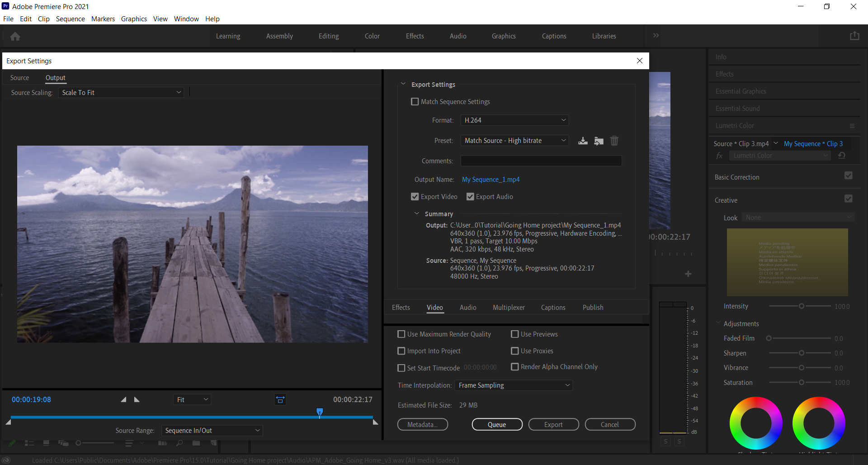This screenshot has width=868, height=465.
Task: Enable Match Sequence Settings checkbox
Action: 415,102
